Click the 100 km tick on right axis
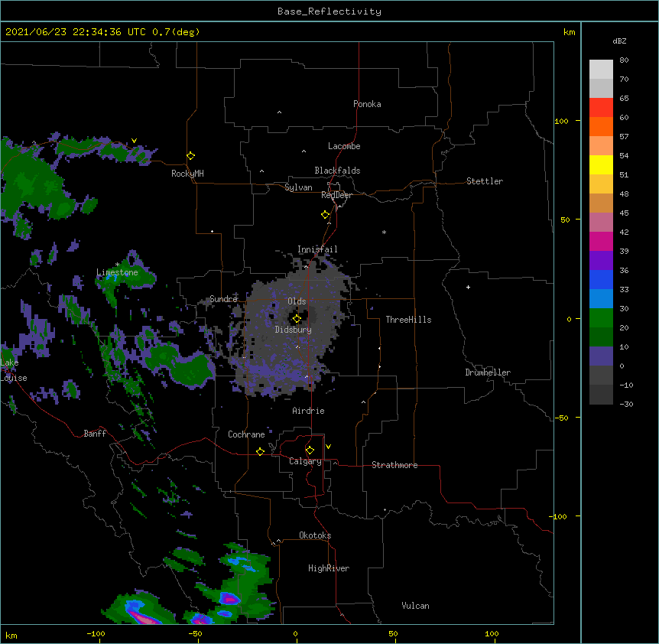 pyautogui.click(x=561, y=121)
